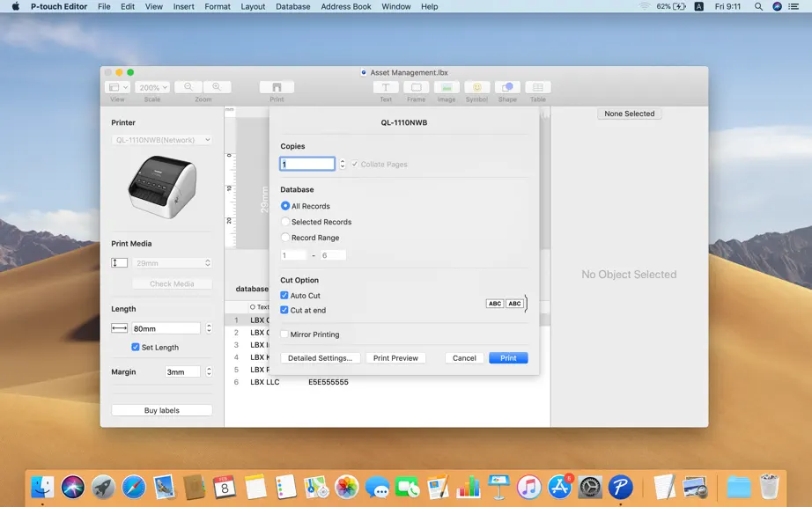Open iTunes from the dock

[x=528, y=487]
